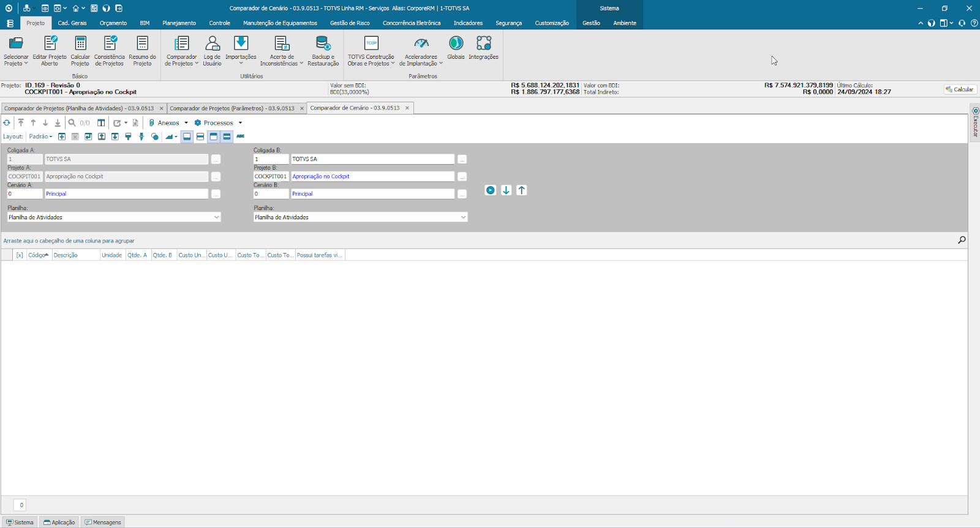Toggle the header panel view button

[214, 137]
